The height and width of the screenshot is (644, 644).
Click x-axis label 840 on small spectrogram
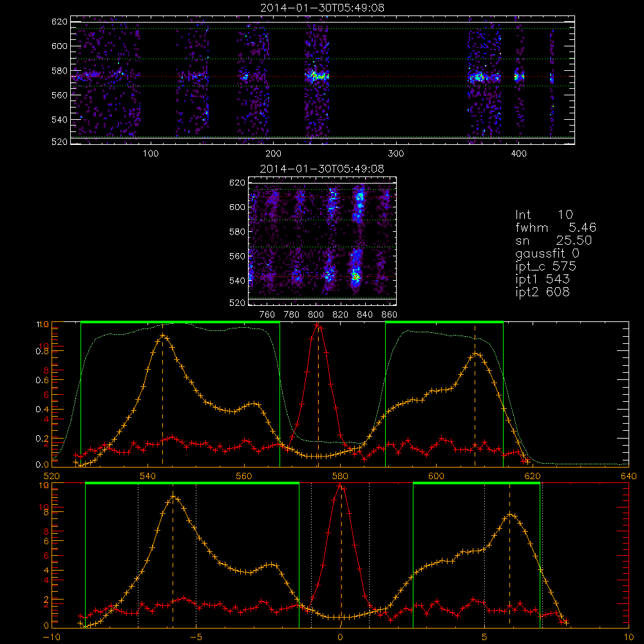(x=365, y=315)
